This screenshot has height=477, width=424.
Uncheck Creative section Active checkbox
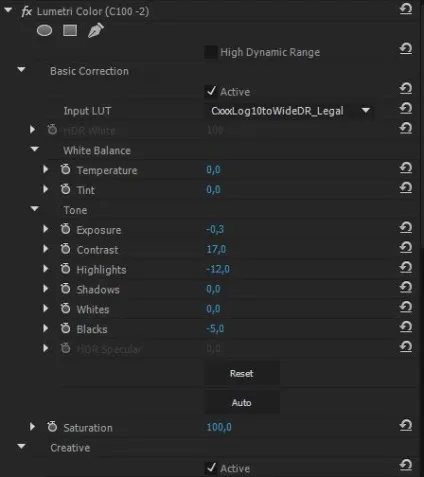211,468
